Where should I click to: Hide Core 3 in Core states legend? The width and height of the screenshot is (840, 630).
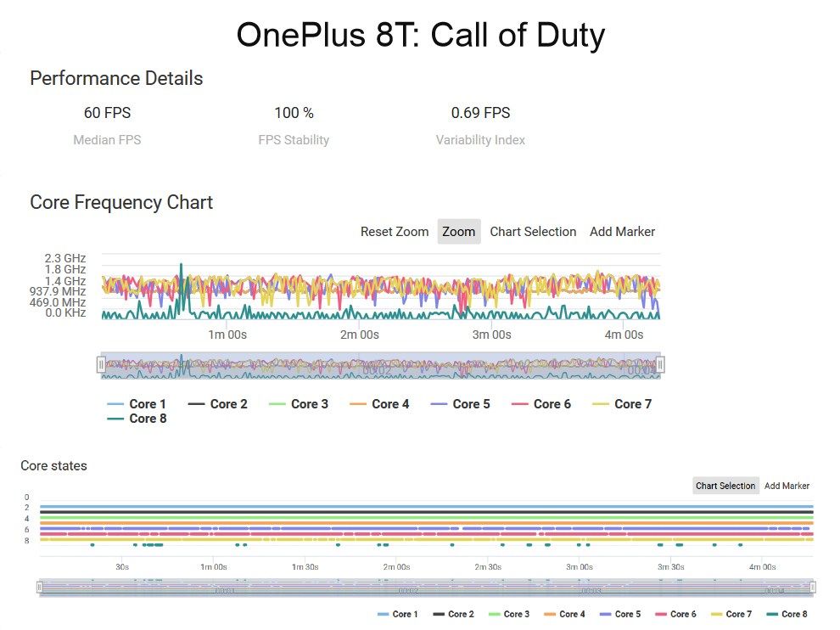point(509,614)
